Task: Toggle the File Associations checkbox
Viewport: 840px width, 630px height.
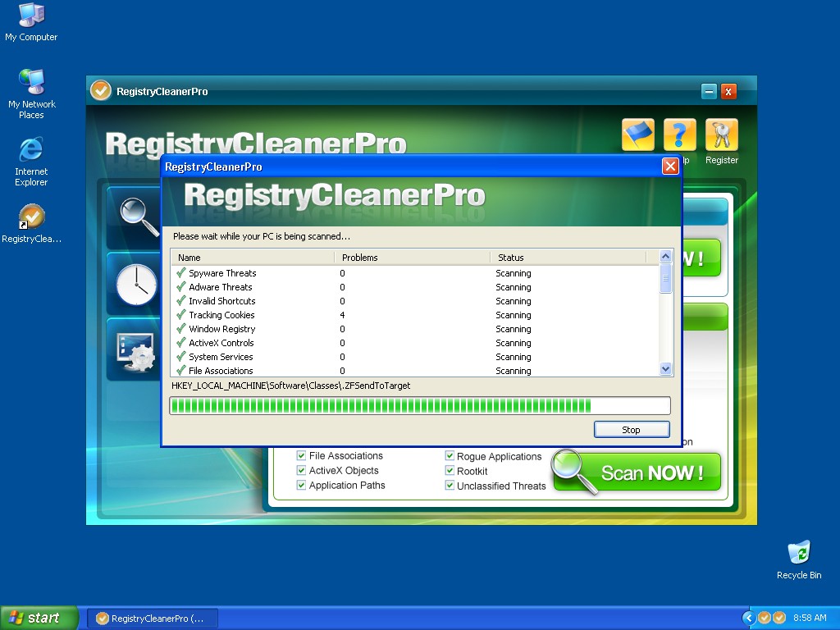Action: (301, 456)
